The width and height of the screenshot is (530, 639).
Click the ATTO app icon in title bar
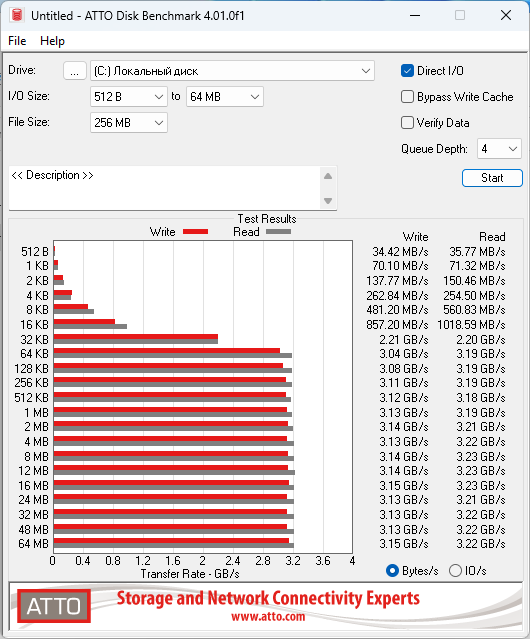click(x=17, y=15)
